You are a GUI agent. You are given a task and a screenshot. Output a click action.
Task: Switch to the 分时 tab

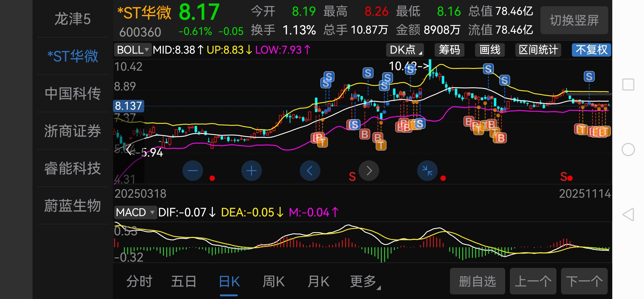click(139, 282)
